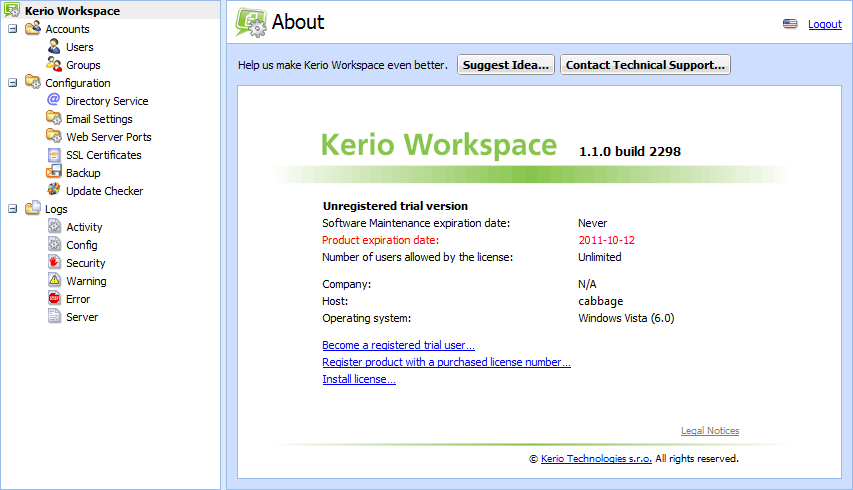
Task: Click the Config log icon
Action: (x=54, y=244)
